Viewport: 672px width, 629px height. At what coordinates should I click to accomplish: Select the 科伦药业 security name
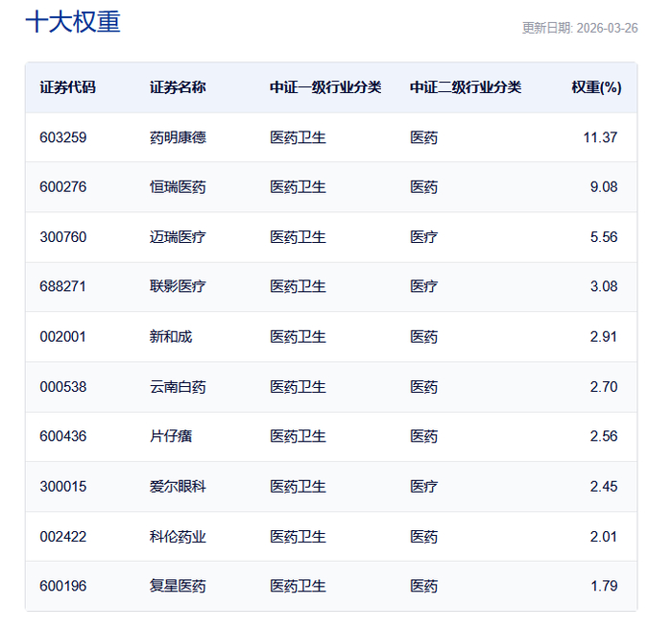(178, 537)
